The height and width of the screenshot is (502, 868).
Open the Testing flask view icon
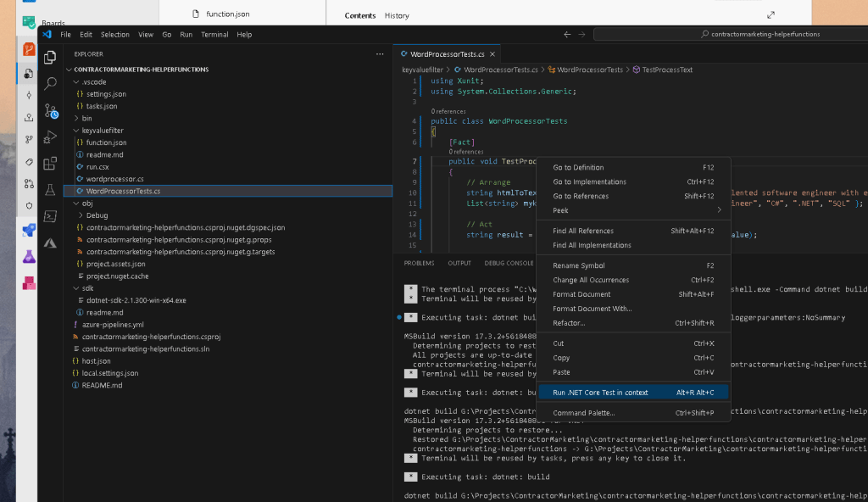pos(50,189)
